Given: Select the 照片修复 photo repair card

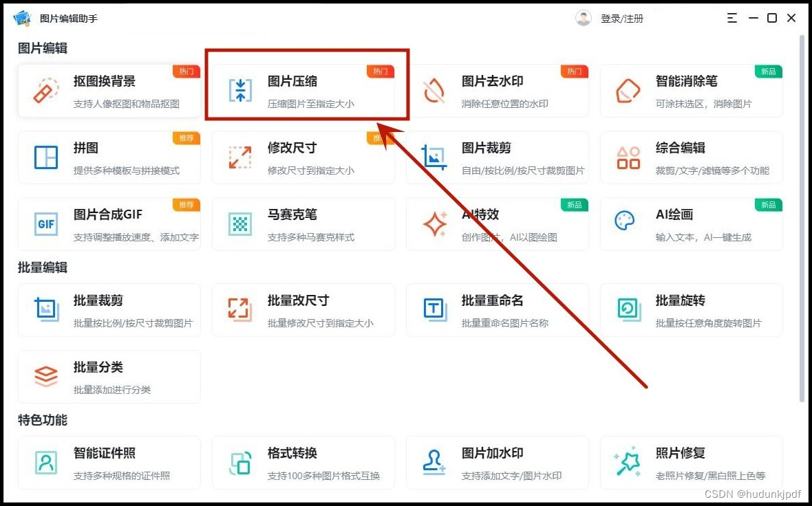Looking at the screenshot, I should coord(691,463).
